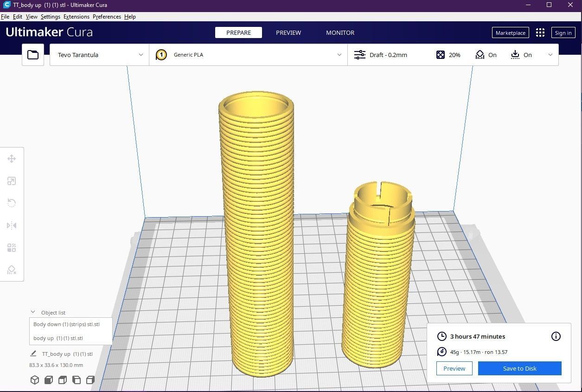Switch to right side view cube
Screen dimensions: 582x392
click(x=90, y=380)
